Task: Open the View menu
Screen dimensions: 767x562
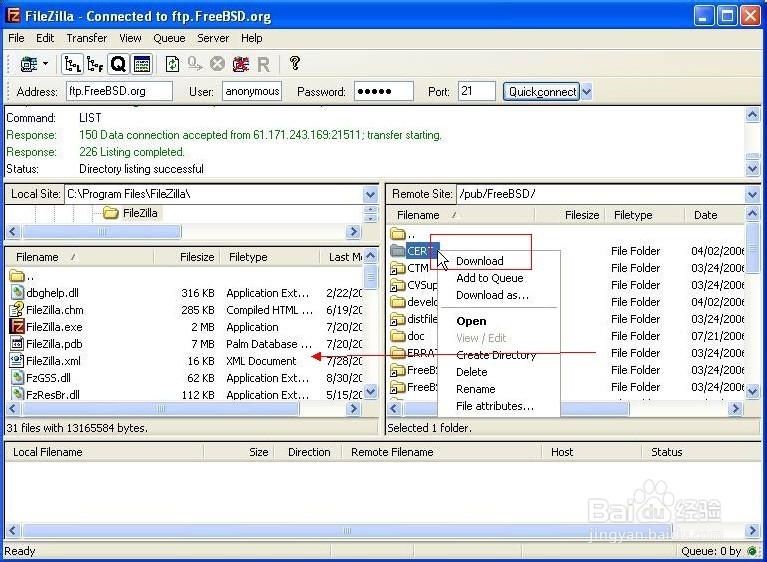Action: pos(130,38)
